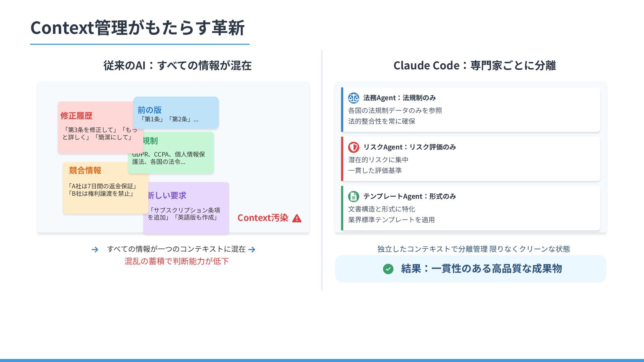This screenshot has height=362, width=644.
Task: Click the blue arrow before すべての情報が一つの
Action: [x=95, y=249]
